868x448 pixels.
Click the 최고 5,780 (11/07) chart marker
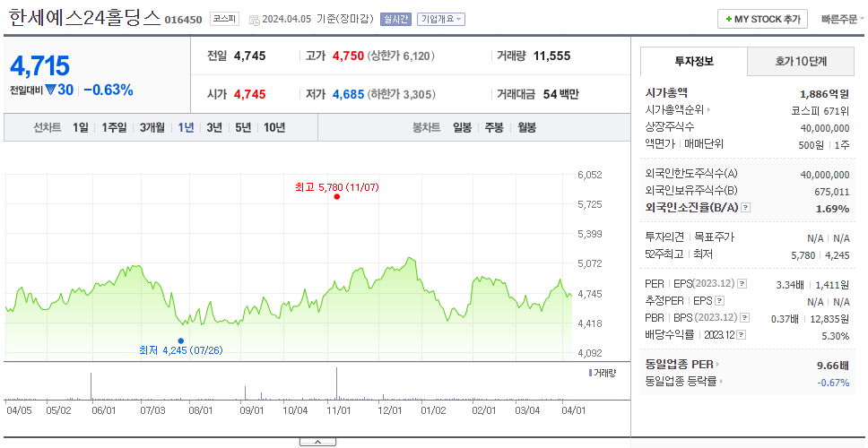tap(336, 196)
